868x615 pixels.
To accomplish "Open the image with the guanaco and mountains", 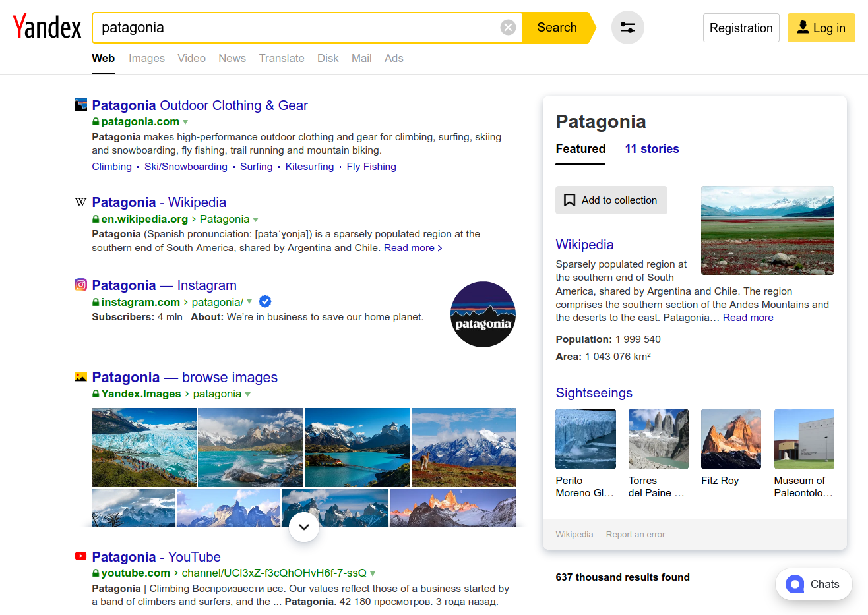I will [x=464, y=448].
